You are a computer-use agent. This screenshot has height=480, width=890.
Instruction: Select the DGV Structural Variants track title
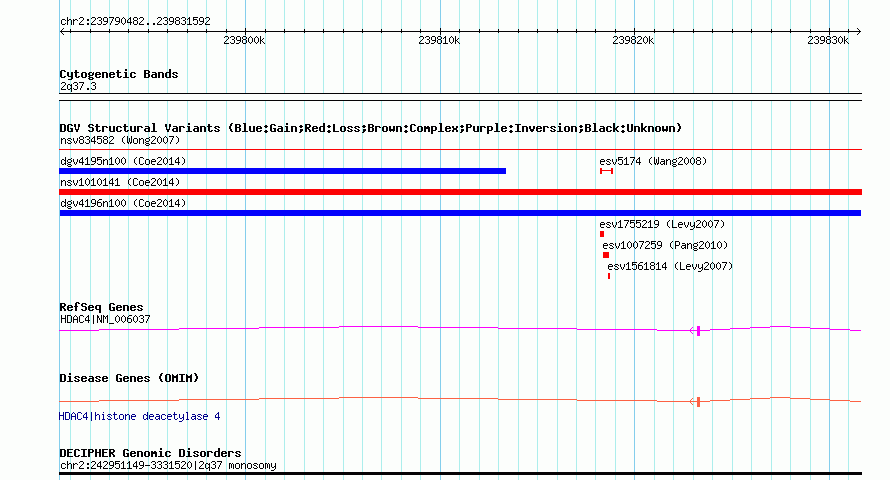pos(371,128)
